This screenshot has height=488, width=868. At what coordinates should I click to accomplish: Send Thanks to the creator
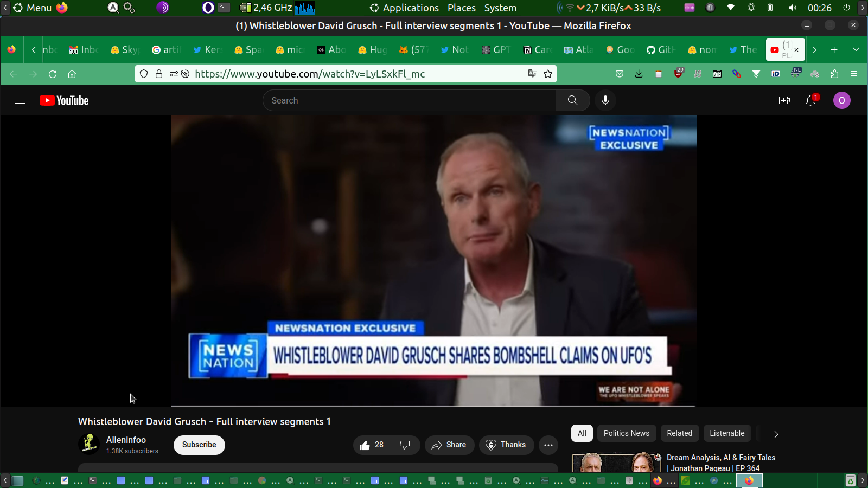tap(506, 445)
